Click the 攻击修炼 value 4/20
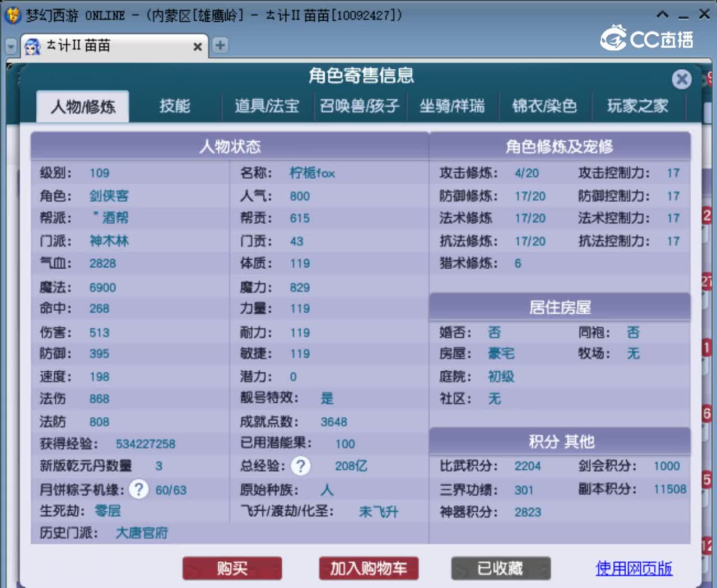This screenshot has height=588, width=717. pos(527,173)
